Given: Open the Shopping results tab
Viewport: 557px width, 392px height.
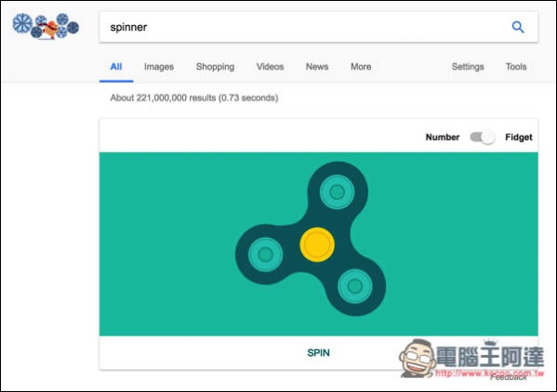Looking at the screenshot, I should click(x=216, y=67).
